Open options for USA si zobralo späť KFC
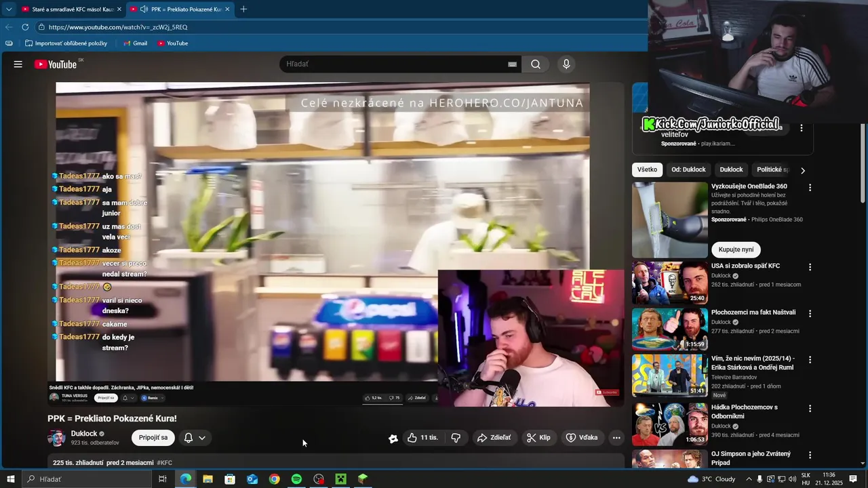 pyautogui.click(x=809, y=268)
